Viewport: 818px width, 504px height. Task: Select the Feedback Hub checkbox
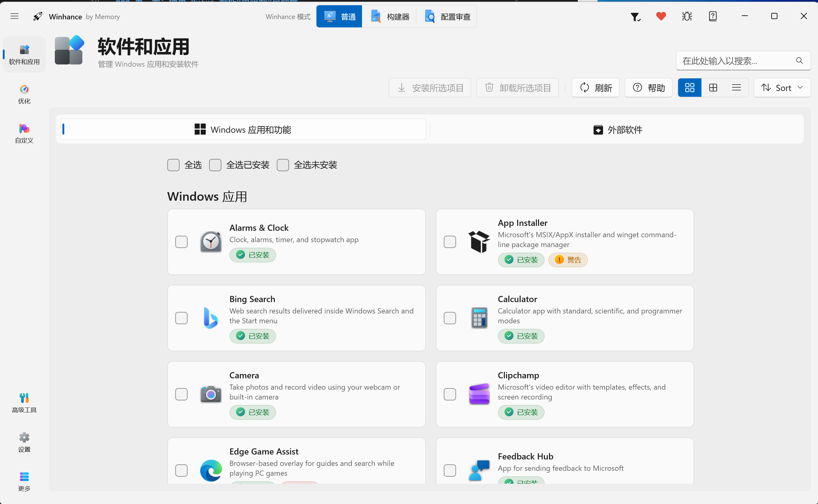(450, 470)
